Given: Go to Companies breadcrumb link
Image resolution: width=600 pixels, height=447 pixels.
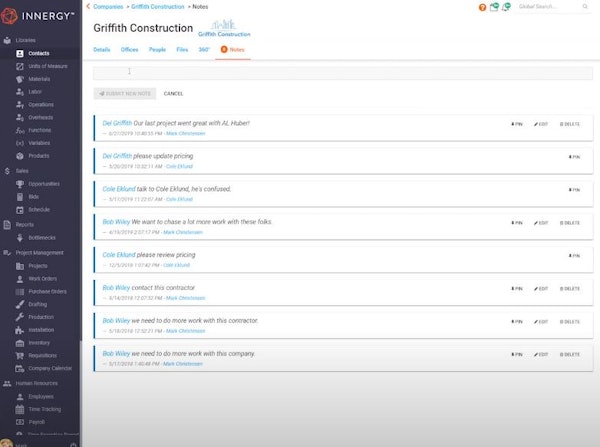Looking at the screenshot, I should coord(108,7).
